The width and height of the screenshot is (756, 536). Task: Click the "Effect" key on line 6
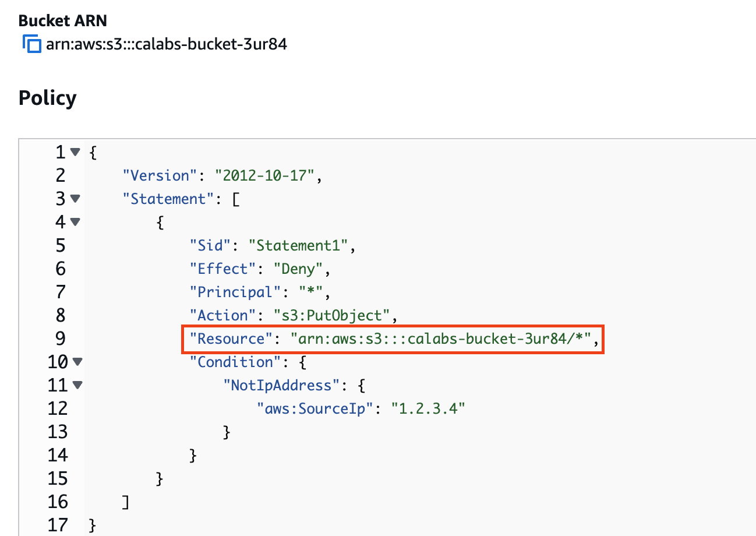pos(223,269)
